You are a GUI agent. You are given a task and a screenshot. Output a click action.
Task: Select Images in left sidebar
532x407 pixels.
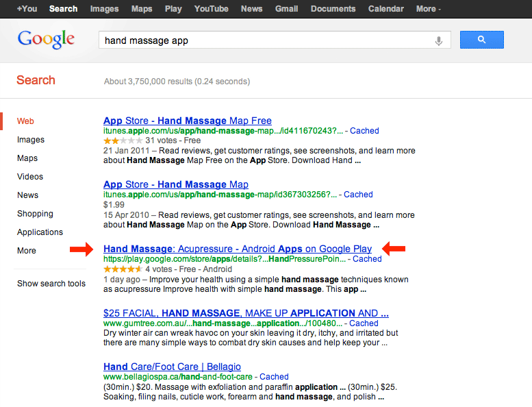31,140
